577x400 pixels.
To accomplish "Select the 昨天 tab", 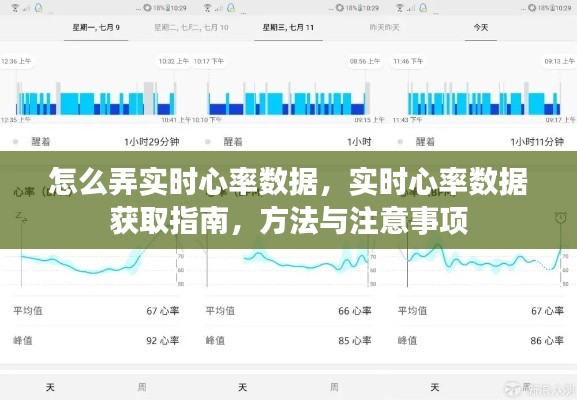I will (x=384, y=28).
